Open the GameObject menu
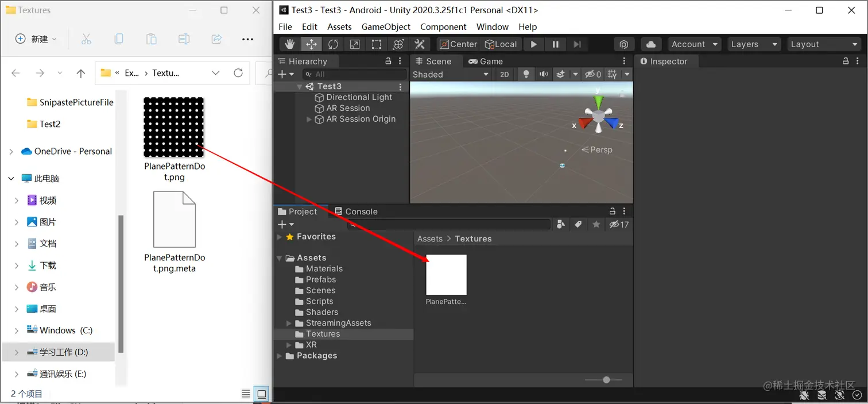The width and height of the screenshot is (868, 404). tap(386, 26)
